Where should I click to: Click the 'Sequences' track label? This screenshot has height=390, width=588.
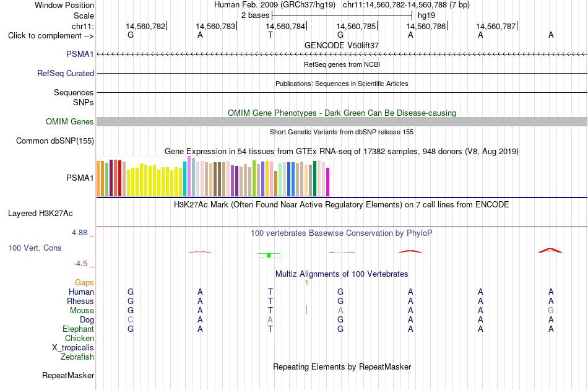point(74,92)
